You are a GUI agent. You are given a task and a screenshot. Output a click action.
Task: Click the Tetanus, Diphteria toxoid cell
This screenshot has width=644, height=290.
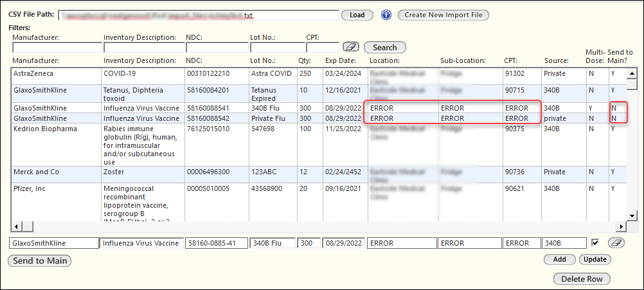[143, 94]
